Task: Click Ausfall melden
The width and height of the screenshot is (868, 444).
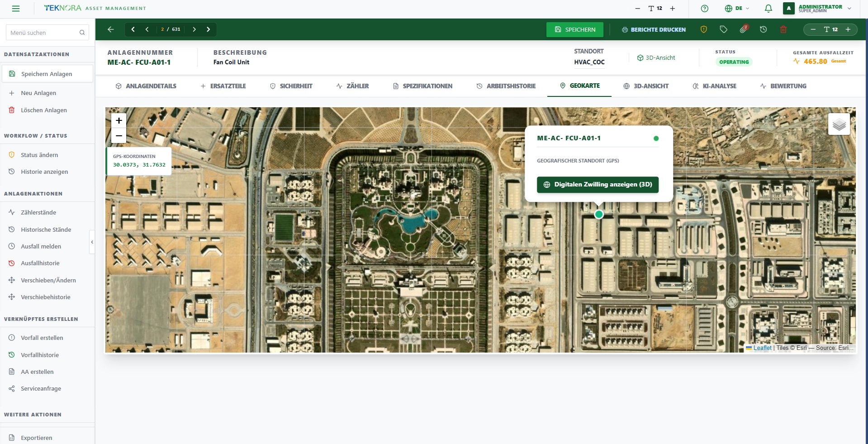Action: click(47, 246)
